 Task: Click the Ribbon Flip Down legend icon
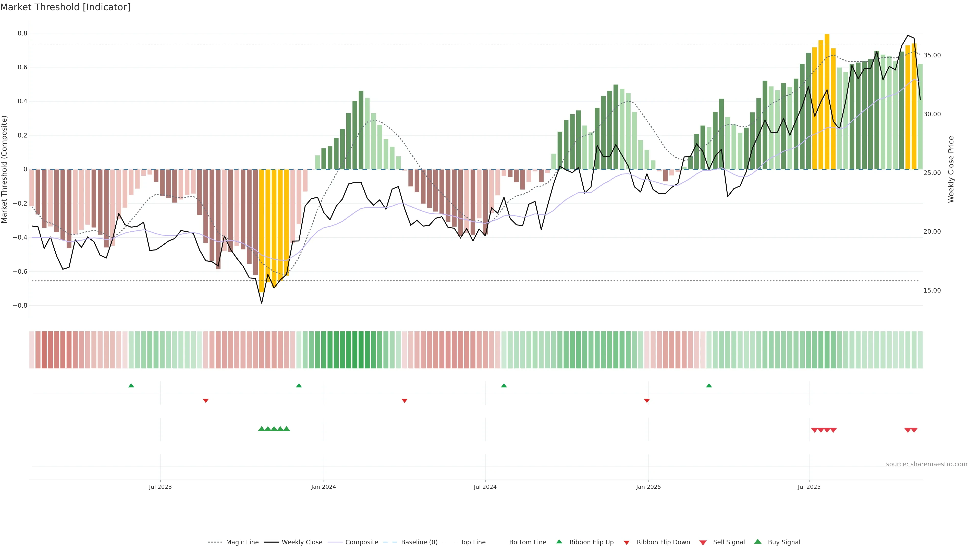coord(626,543)
